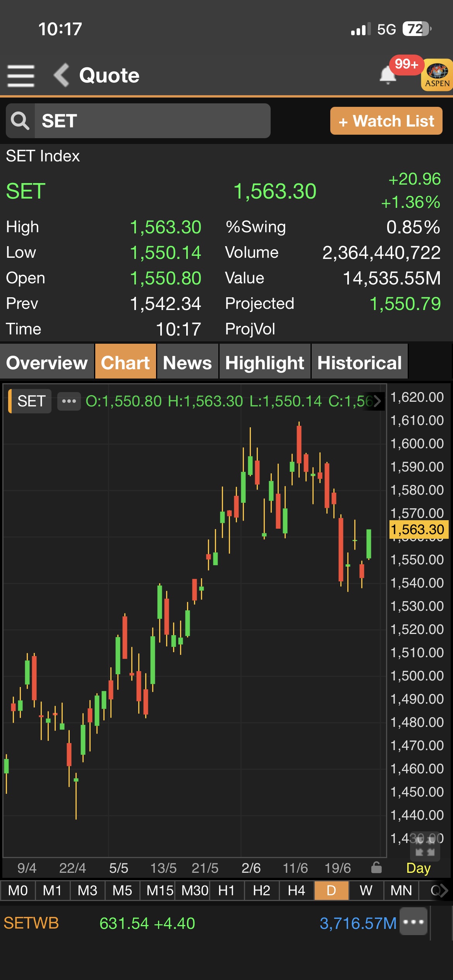
Task: Select the M15 timeframe
Action: tap(160, 890)
